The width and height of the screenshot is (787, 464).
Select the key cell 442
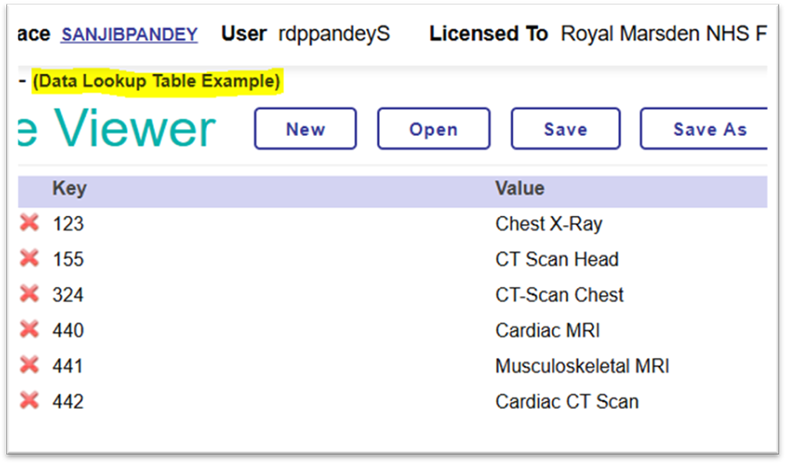68,402
